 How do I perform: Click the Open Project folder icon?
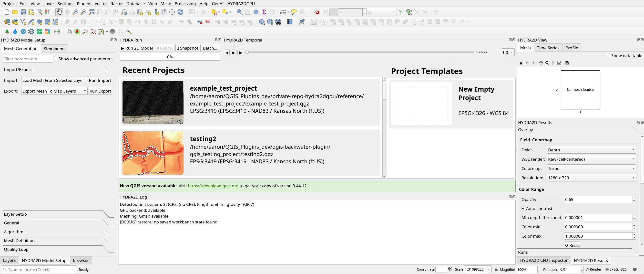15,12
